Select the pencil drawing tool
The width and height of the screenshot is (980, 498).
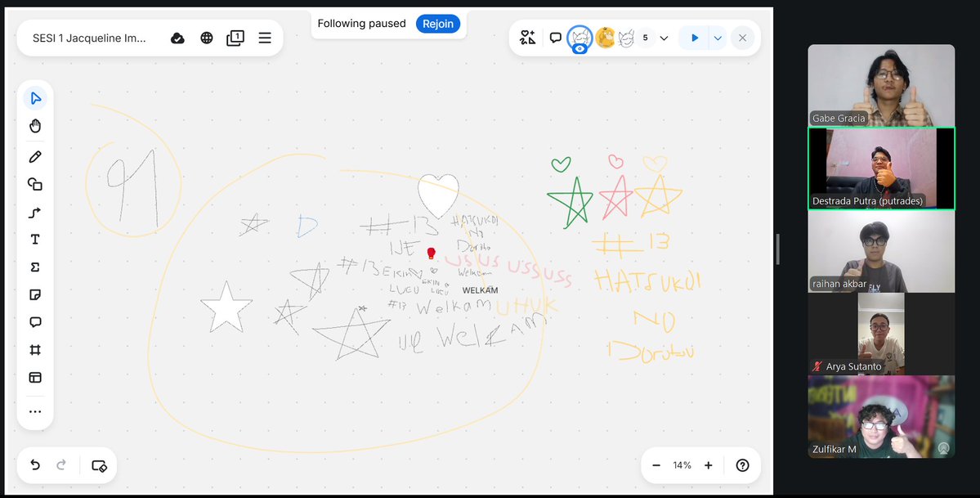(x=35, y=156)
